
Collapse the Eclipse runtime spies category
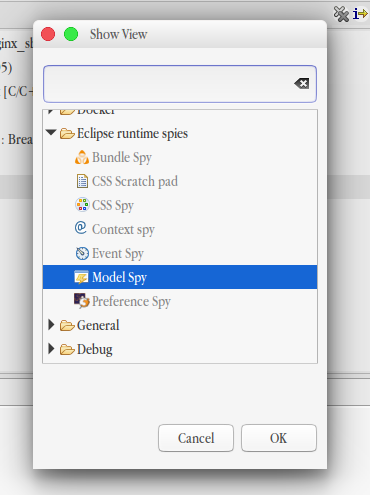coord(51,133)
